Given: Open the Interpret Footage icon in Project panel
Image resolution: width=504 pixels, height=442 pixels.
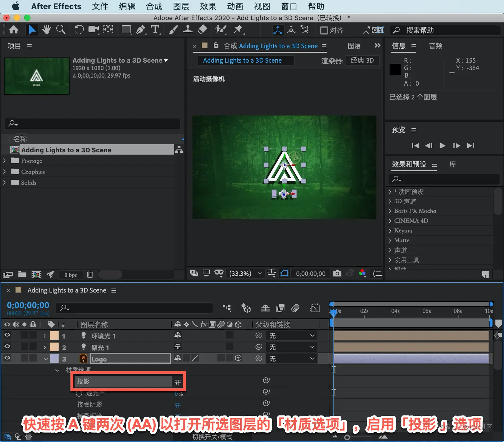Looking at the screenshot, I should [8, 275].
